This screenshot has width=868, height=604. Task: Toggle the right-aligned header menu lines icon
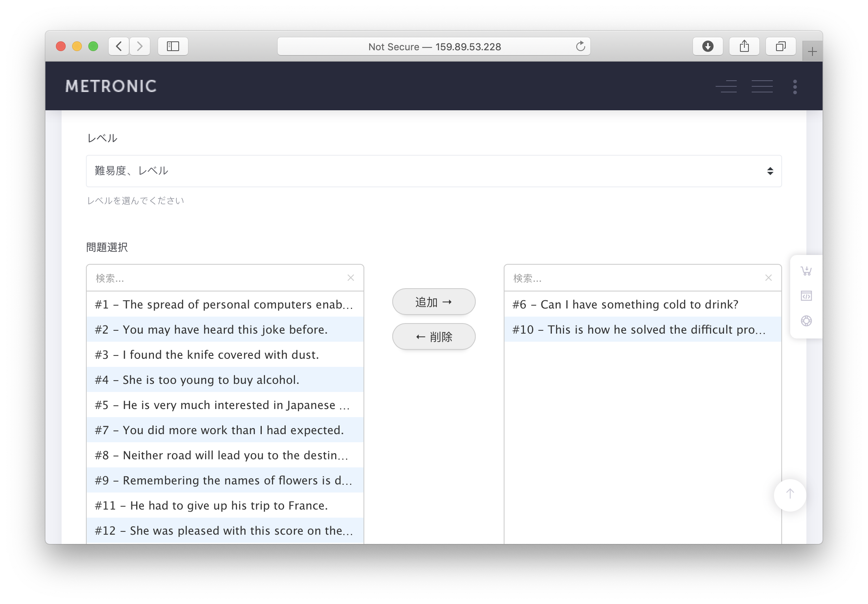(726, 87)
